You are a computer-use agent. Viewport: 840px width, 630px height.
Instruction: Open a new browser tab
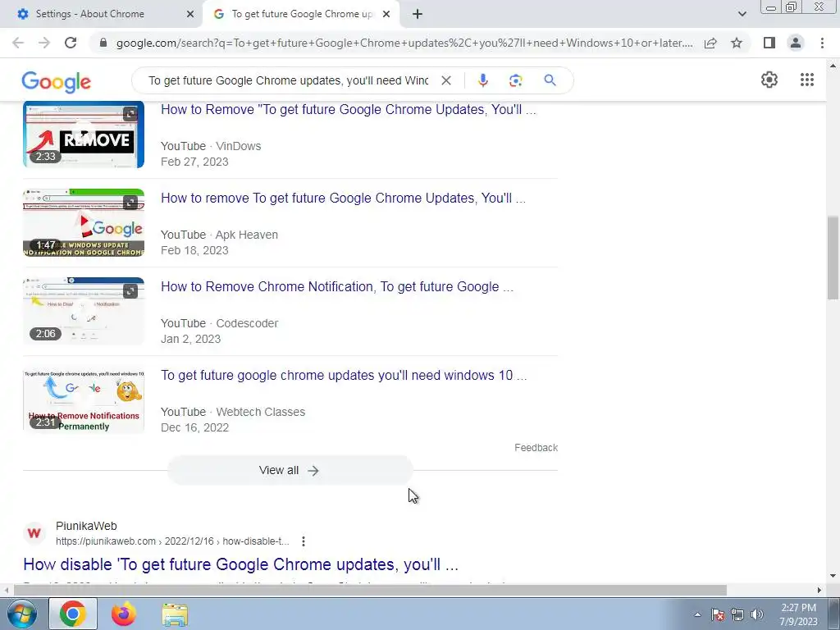(418, 15)
